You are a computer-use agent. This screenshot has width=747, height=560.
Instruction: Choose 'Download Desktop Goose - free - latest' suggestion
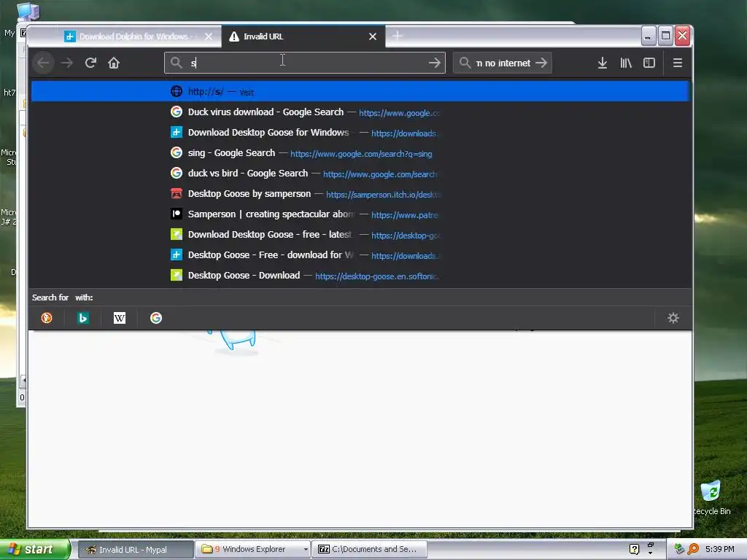point(360,235)
